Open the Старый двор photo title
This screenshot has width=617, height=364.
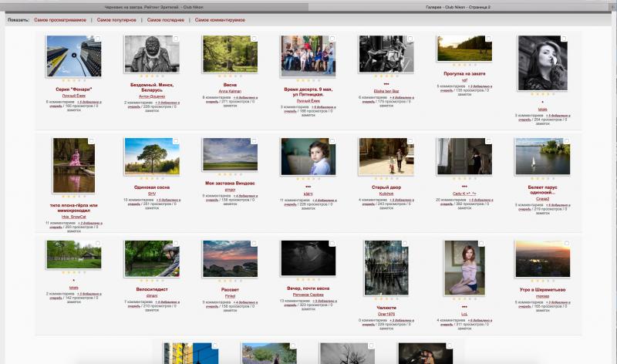386,187
